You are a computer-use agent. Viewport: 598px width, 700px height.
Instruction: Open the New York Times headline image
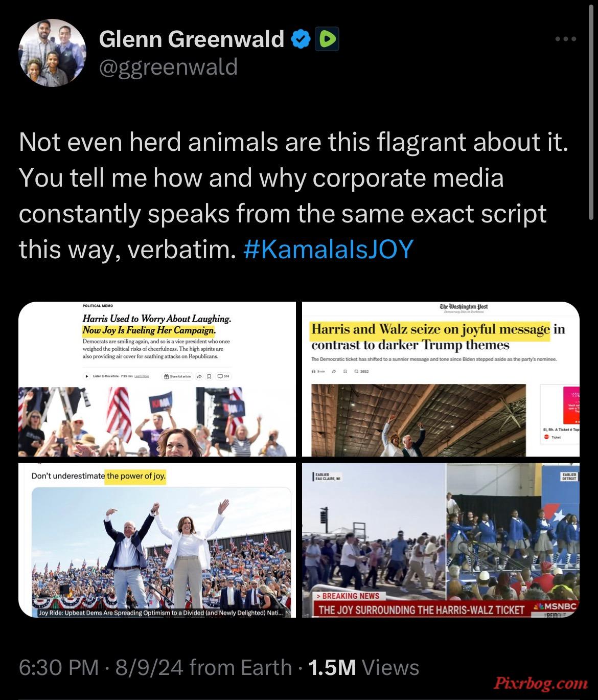click(157, 379)
